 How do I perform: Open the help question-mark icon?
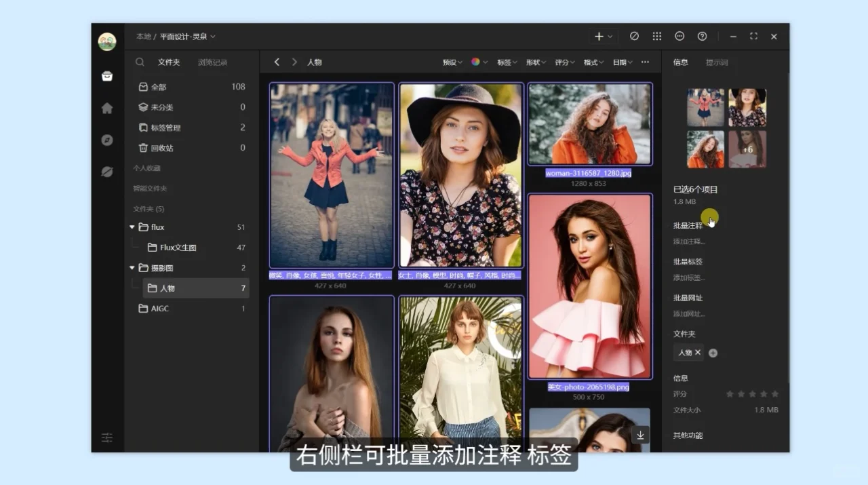point(703,36)
